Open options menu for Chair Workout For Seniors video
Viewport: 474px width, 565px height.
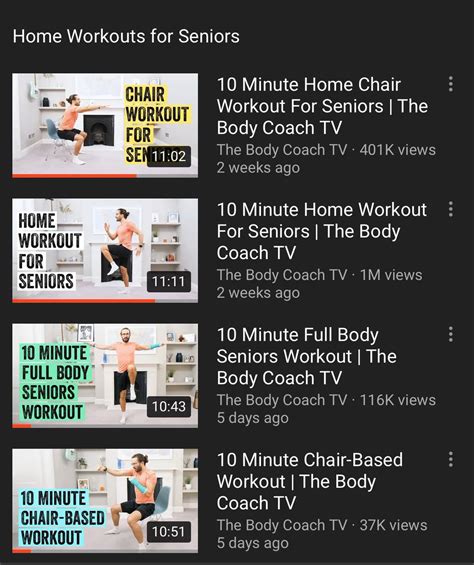[451, 84]
